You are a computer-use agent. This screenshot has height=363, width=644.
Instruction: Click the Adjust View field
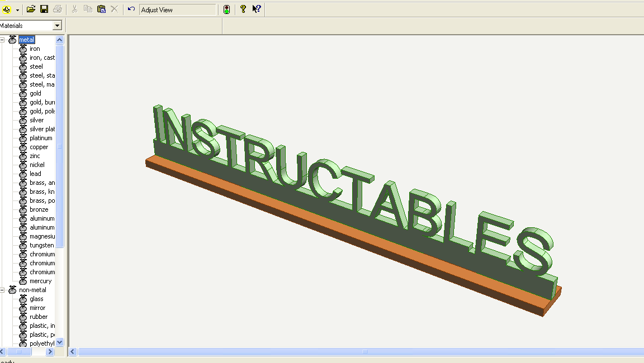point(177,10)
